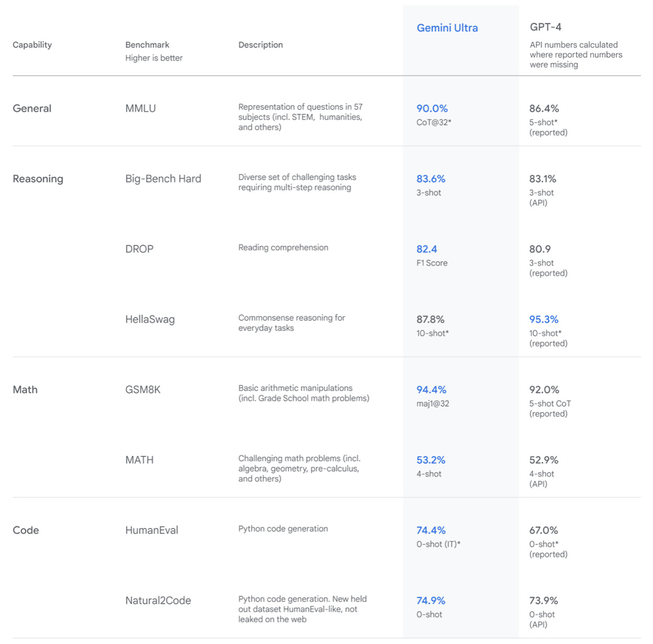This screenshot has width=653, height=644.
Task: Click GPT-4's 95.3% HellaSwag score
Action: coord(544,319)
